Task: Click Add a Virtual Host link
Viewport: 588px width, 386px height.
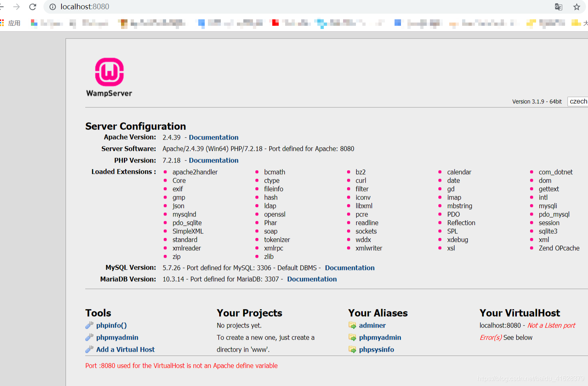Action: (125, 349)
